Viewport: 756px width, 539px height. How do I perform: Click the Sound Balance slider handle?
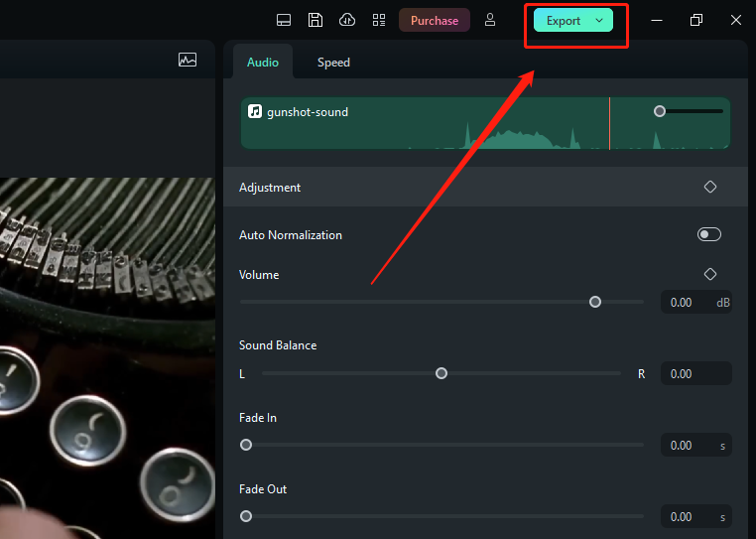coord(441,373)
